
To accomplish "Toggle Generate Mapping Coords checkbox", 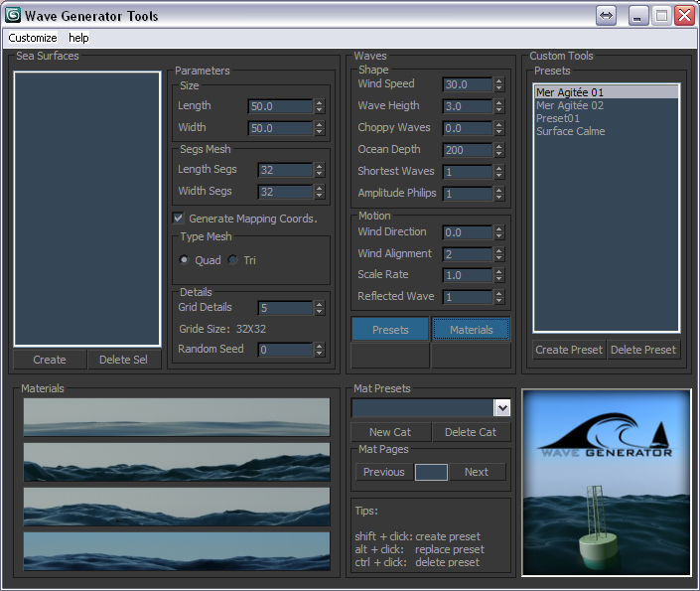I will pyautogui.click(x=178, y=218).
